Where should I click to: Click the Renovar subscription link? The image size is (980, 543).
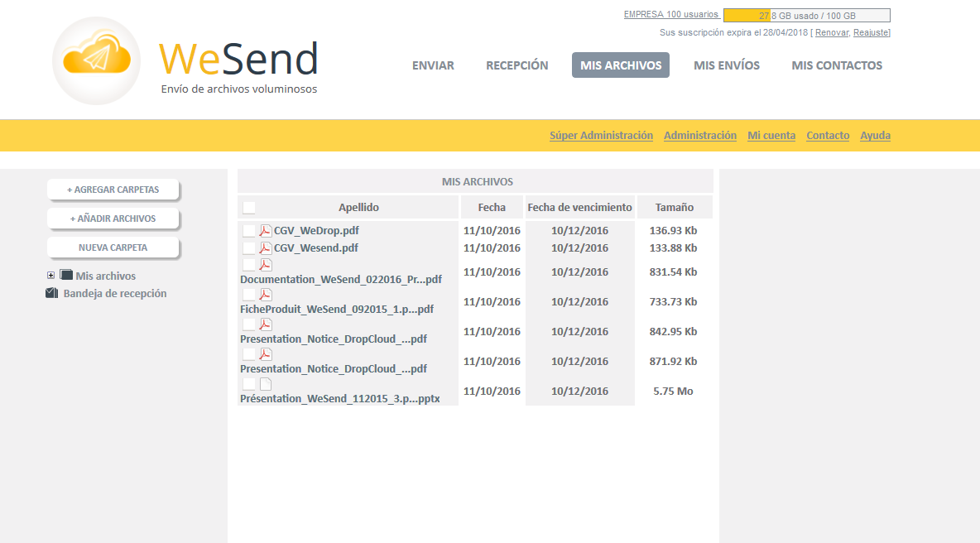832,32
